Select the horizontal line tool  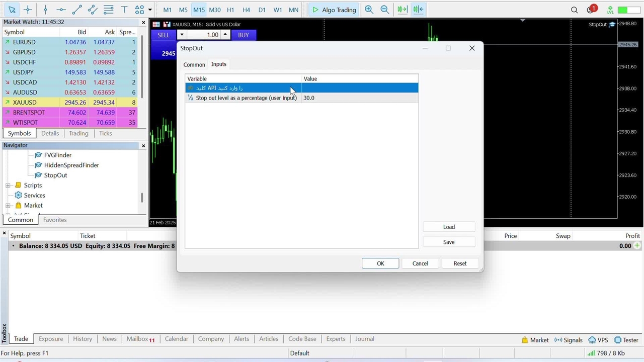[x=61, y=10]
